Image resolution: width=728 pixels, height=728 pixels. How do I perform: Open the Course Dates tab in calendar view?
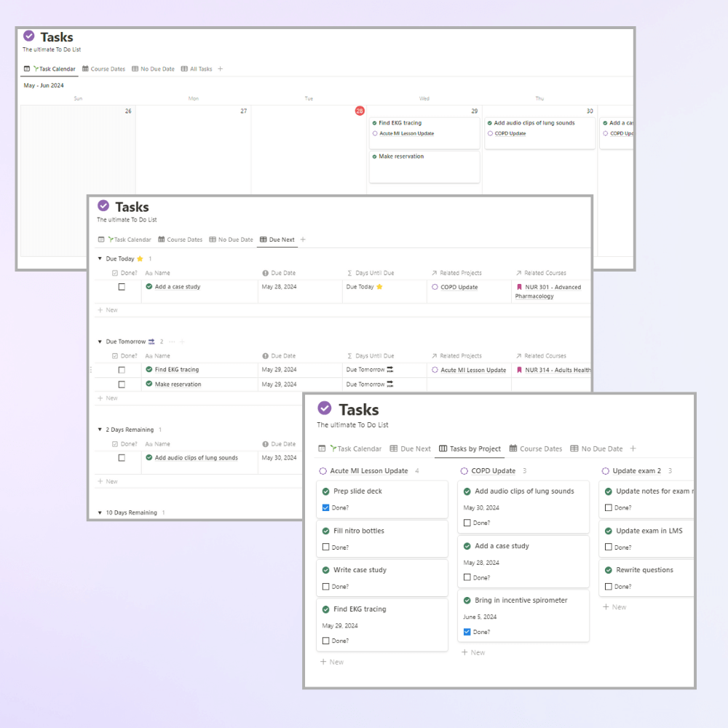click(103, 69)
